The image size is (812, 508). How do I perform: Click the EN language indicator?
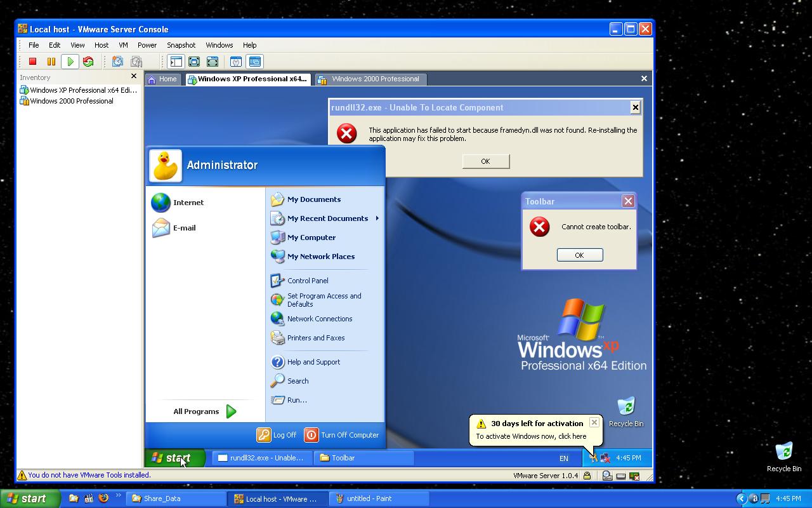563,458
